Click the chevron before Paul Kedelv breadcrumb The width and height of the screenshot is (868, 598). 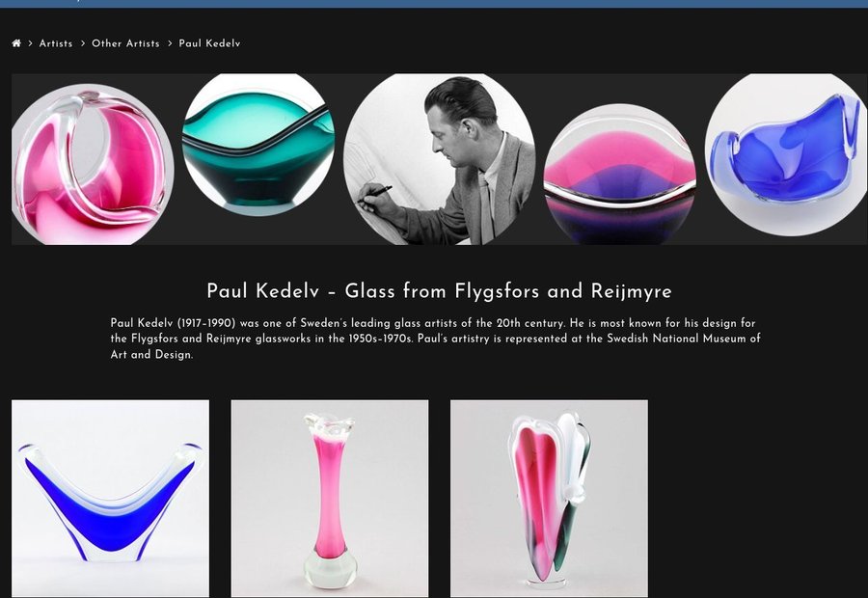[170, 43]
